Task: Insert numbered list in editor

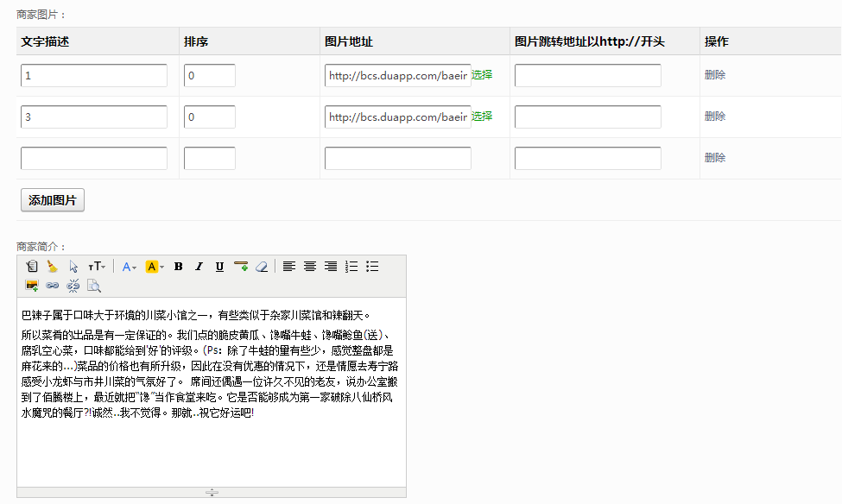Action: click(x=351, y=267)
